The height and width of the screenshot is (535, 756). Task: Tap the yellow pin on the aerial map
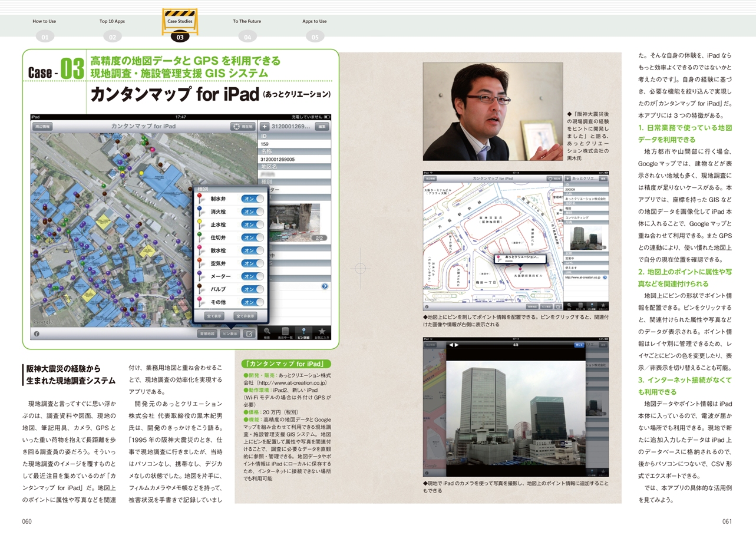pyautogui.click(x=141, y=173)
